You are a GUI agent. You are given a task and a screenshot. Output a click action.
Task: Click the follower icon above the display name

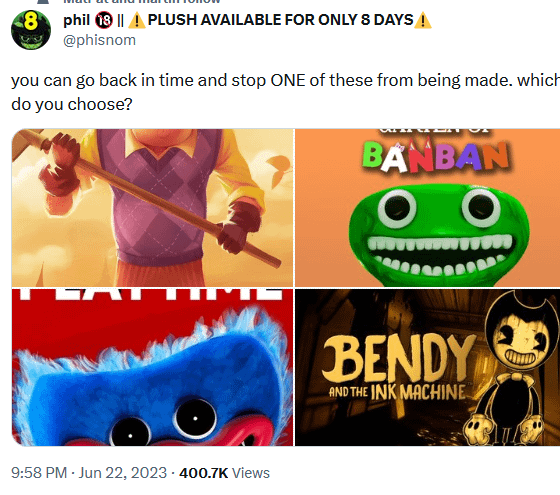tap(43, 2)
